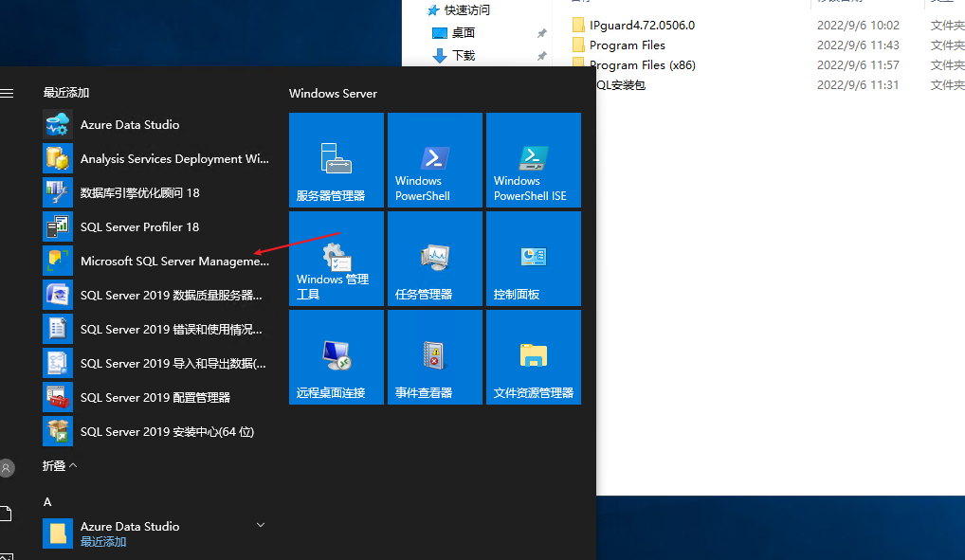Select the Program Files (x86) folder
965x560 pixels.
pos(643,65)
